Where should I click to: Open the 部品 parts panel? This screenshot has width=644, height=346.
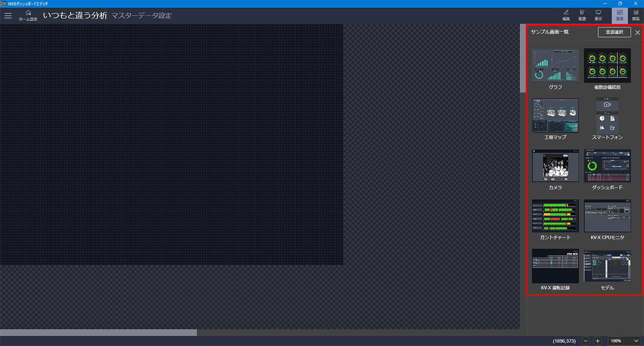pyautogui.click(x=636, y=15)
